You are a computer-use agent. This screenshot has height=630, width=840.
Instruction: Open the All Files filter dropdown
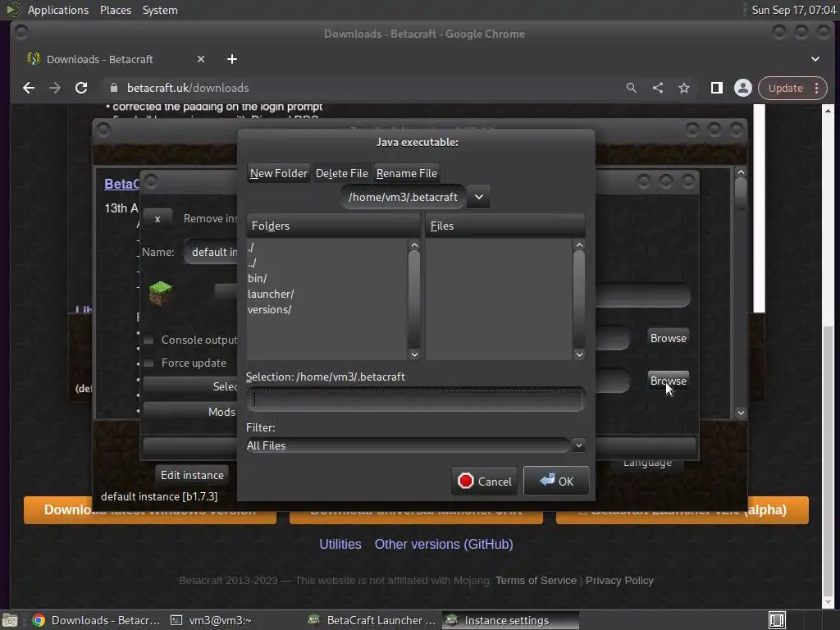[x=416, y=445]
